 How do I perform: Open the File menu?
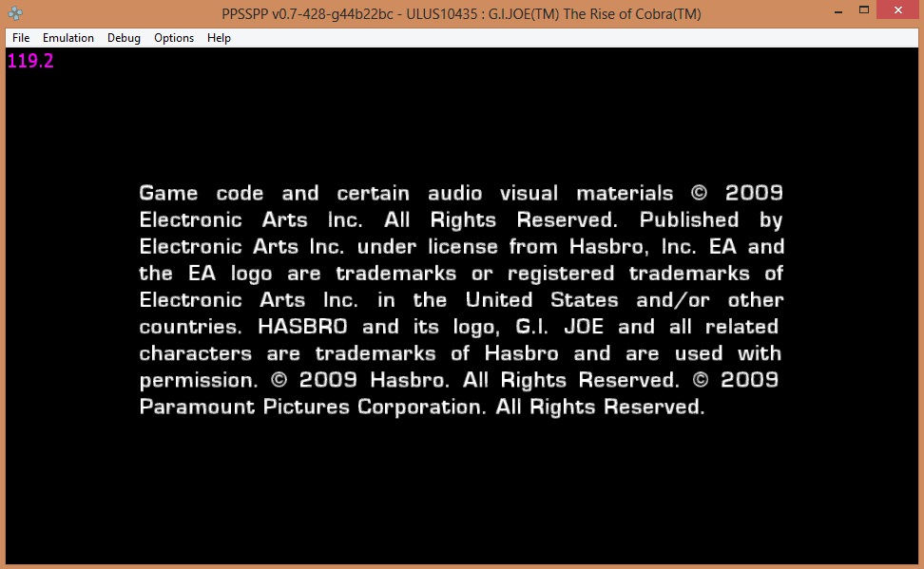(21, 38)
